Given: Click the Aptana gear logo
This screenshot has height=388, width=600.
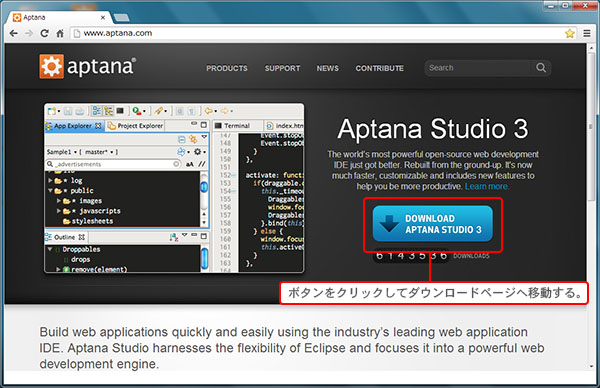Looking at the screenshot, I should tap(51, 66).
